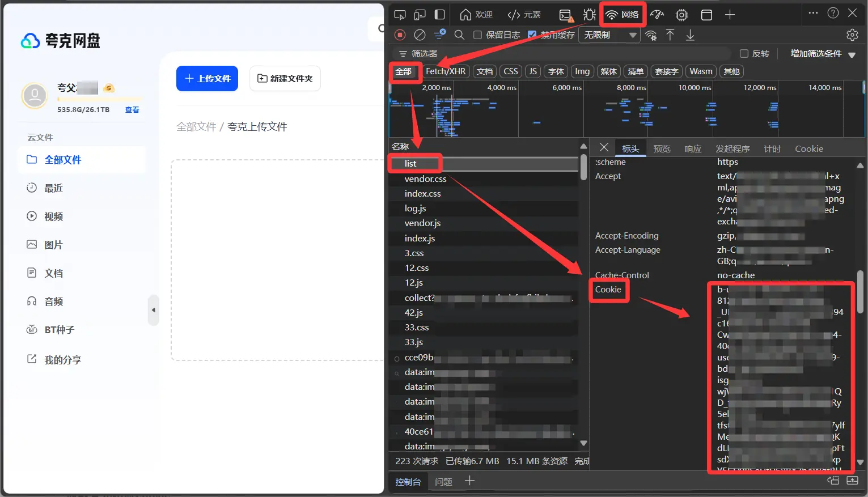Image resolution: width=868 pixels, height=497 pixels.
Task: Open the Sources bug icon panel
Action: [590, 15]
